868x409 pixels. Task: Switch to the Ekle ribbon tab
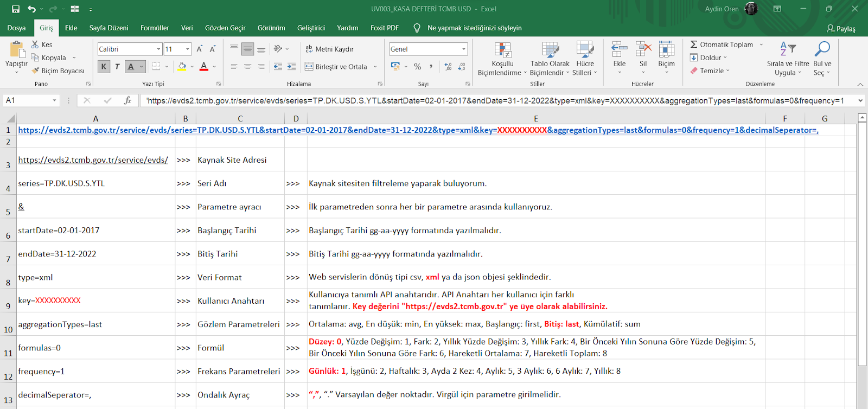pos(71,28)
